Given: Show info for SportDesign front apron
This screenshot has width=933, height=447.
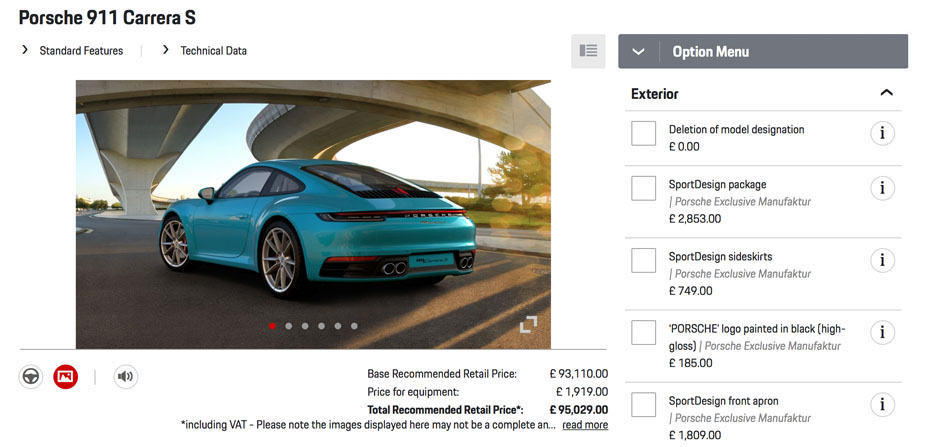Looking at the screenshot, I should coord(882,405).
